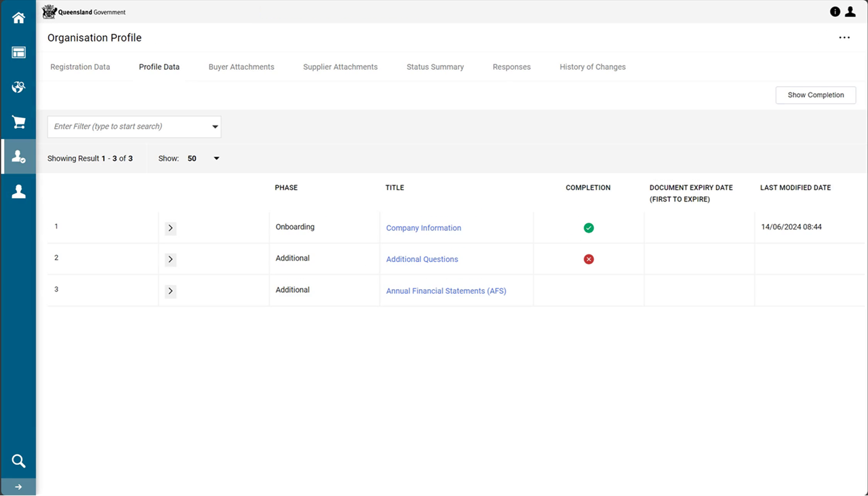
Task: Open the Show results count dropdown
Action: coord(216,157)
